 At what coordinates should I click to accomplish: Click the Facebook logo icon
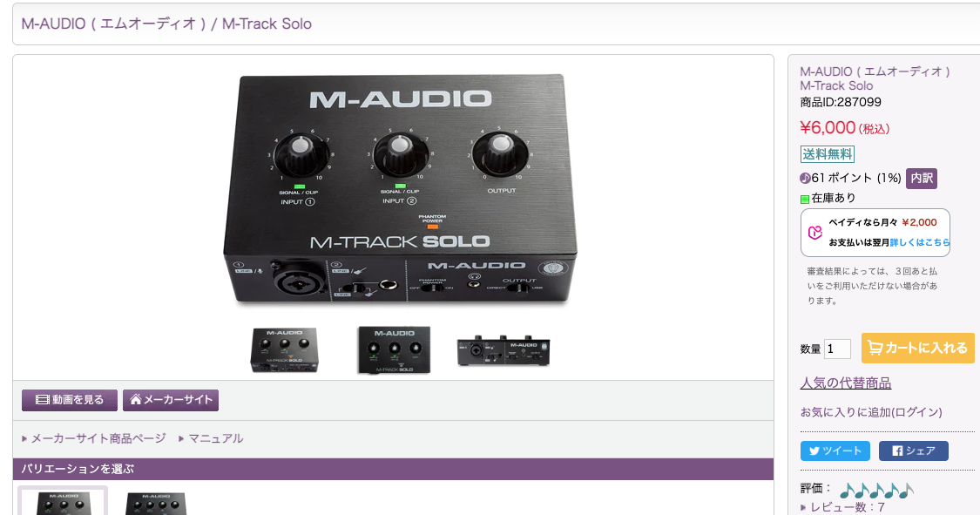pos(897,451)
